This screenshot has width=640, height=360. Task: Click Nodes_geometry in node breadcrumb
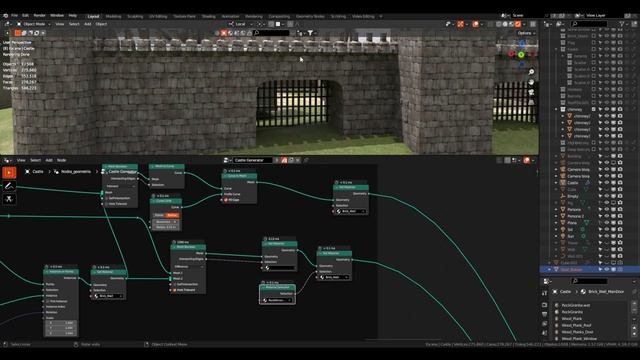coord(76,172)
